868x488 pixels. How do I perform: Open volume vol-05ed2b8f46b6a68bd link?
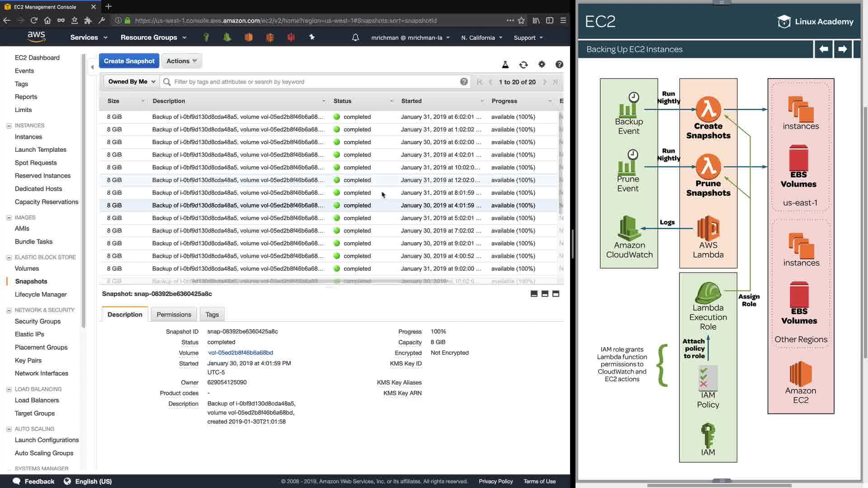pos(241,353)
